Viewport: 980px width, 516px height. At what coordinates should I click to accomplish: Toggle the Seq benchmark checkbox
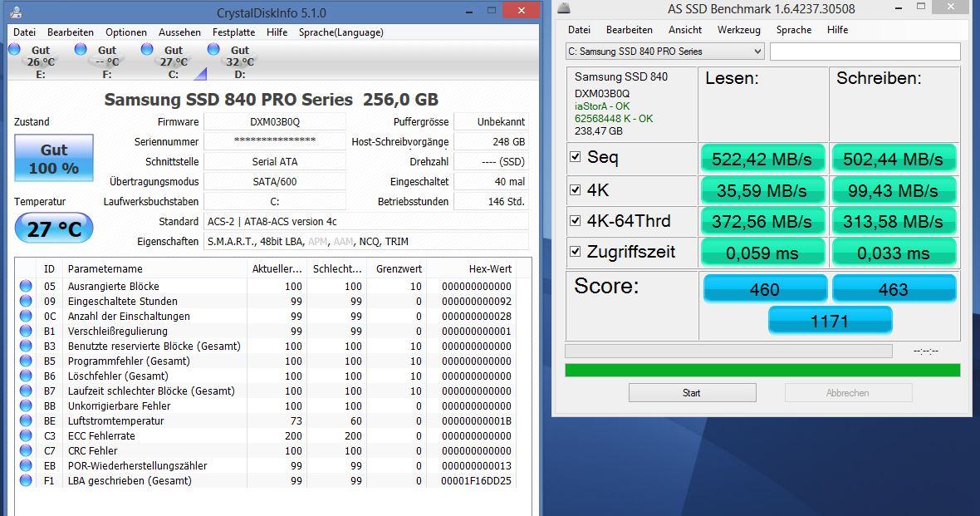pyautogui.click(x=576, y=156)
